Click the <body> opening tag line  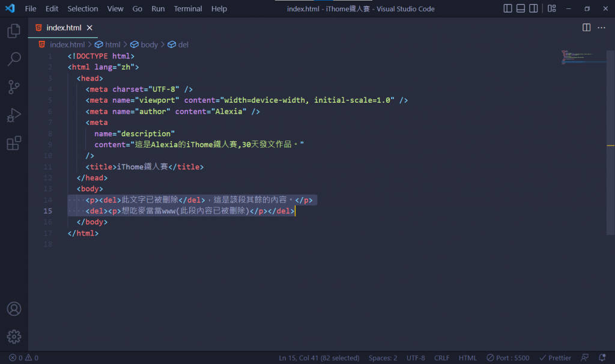(90, 189)
